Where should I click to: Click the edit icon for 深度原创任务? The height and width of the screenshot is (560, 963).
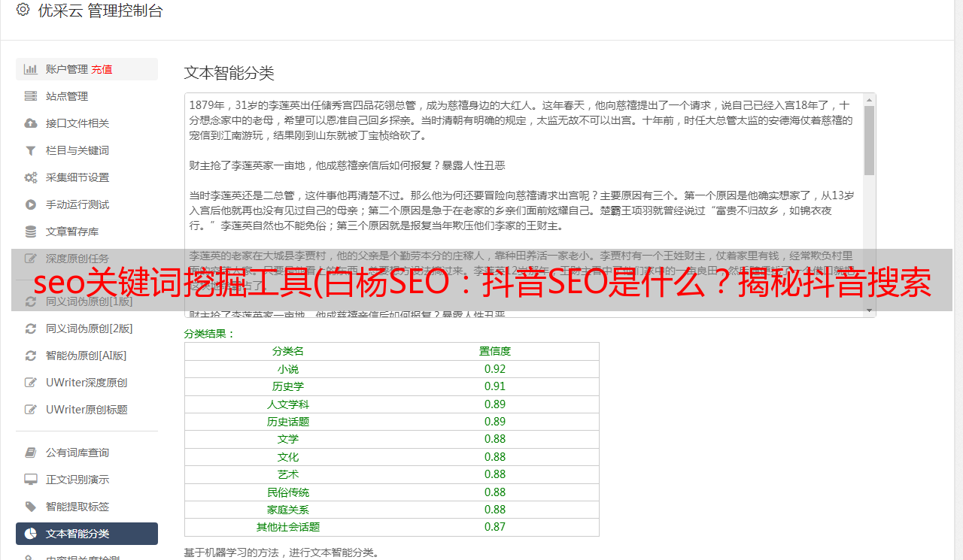pyautogui.click(x=31, y=259)
